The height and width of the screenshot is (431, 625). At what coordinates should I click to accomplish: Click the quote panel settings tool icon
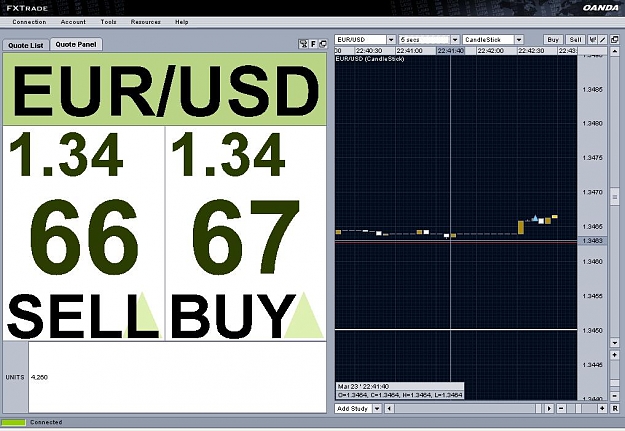coord(303,44)
